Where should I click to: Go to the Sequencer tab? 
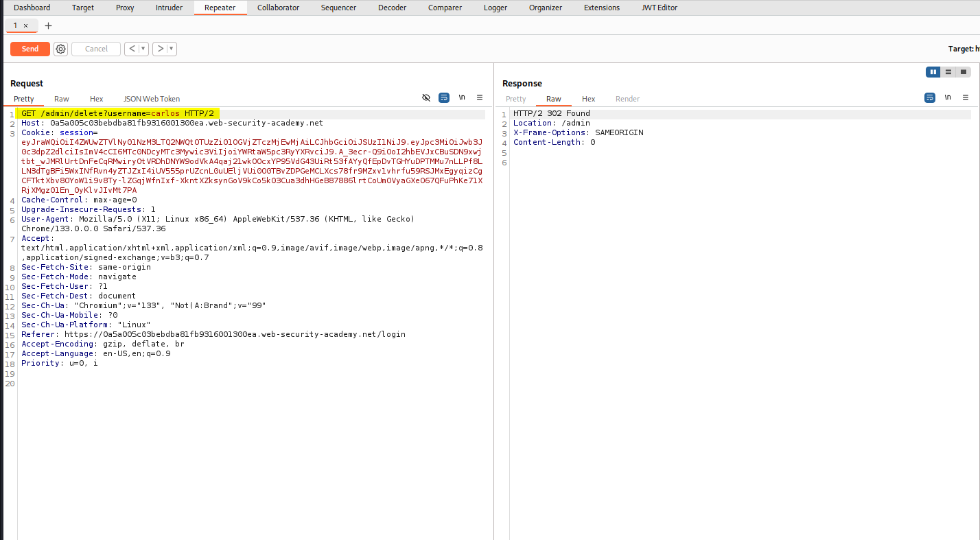pos(338,8)
